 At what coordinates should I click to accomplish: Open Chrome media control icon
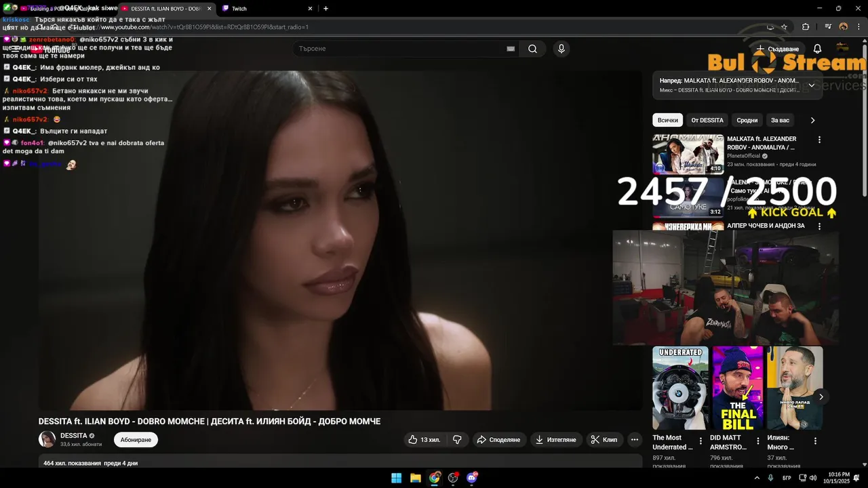pyautogui.click(x=828, y=27)
